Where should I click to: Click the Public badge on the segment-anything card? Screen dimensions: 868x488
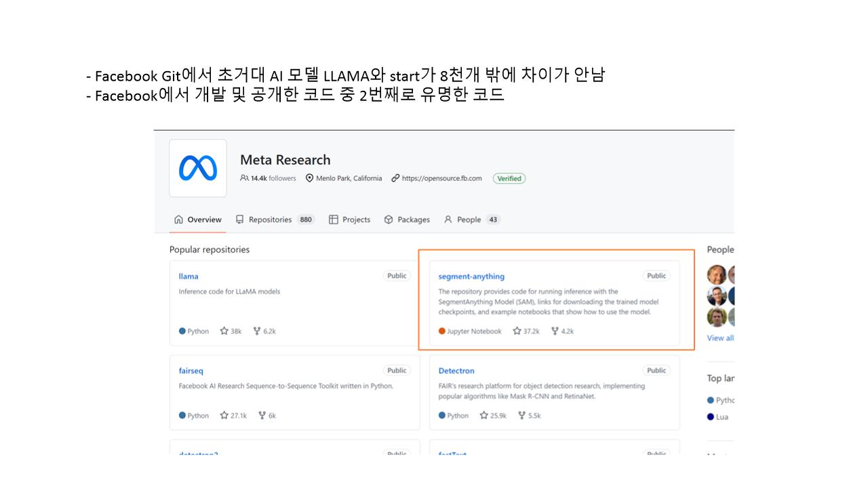[656, 276]
